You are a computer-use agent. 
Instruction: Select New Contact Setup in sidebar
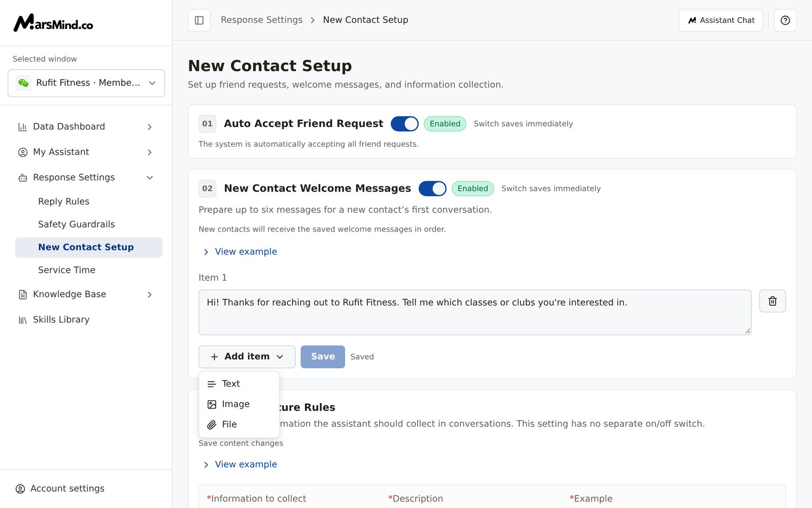[x=89, y=247]
